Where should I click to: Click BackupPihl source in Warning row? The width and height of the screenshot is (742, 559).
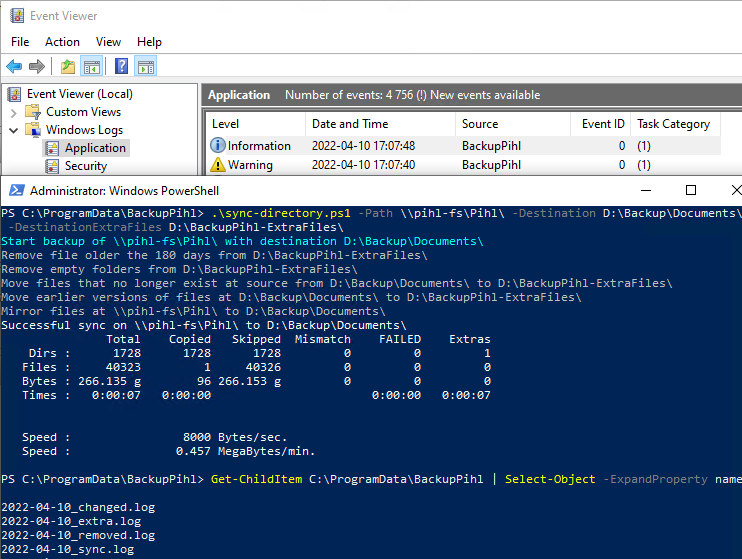tap(491, 165)
